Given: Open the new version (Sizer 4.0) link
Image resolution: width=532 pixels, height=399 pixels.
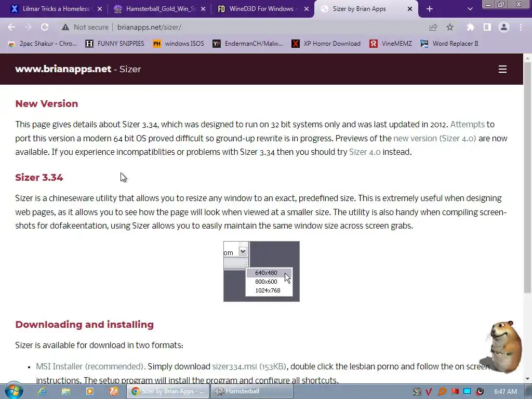Looking at the screenshot, I should coord(434,138).
